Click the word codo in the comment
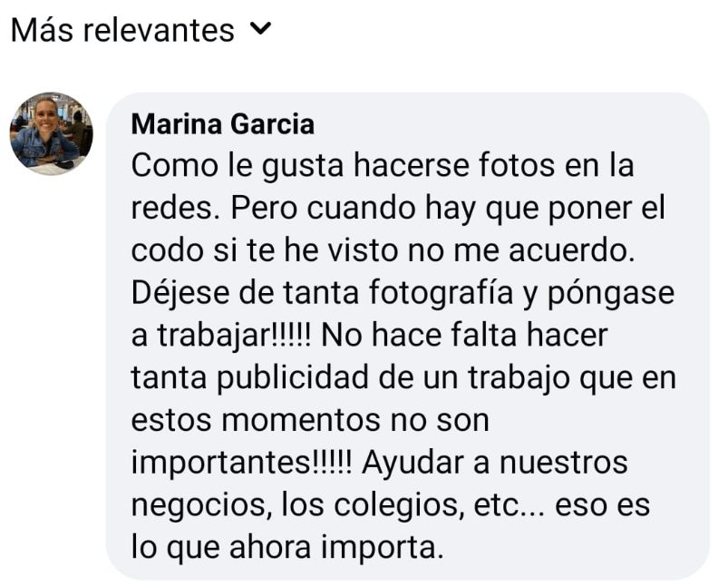 click(x=168, y=250)
